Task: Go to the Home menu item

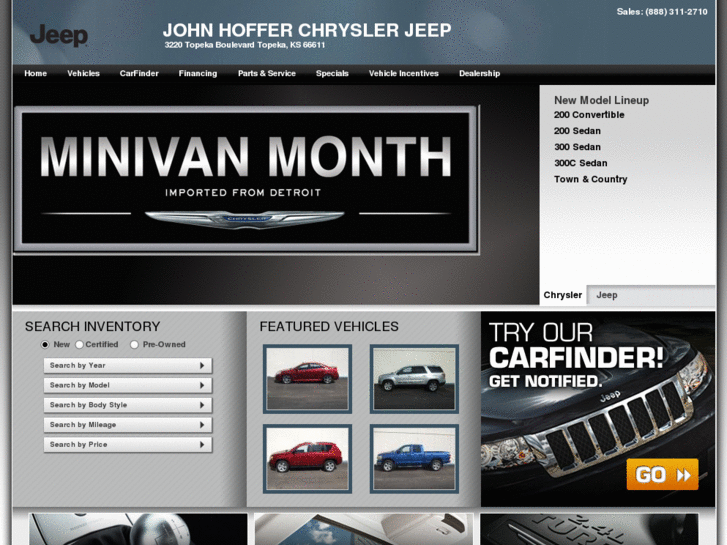Action: 36,73
